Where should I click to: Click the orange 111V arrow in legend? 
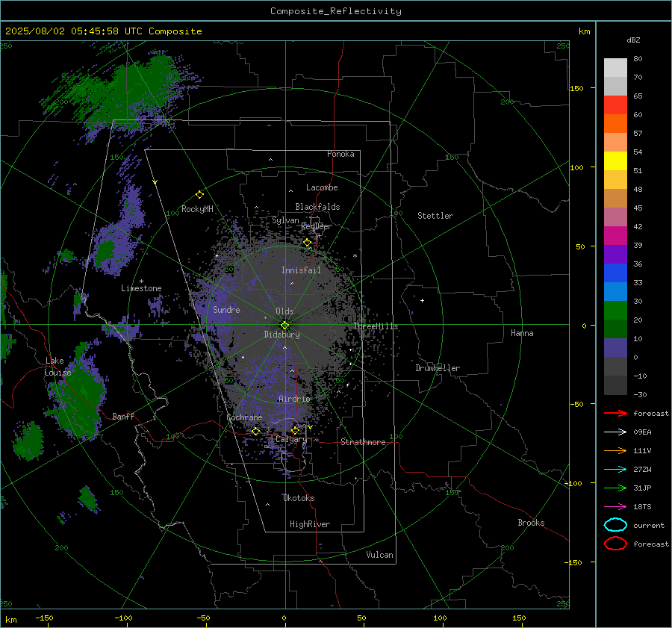(615, 450)
